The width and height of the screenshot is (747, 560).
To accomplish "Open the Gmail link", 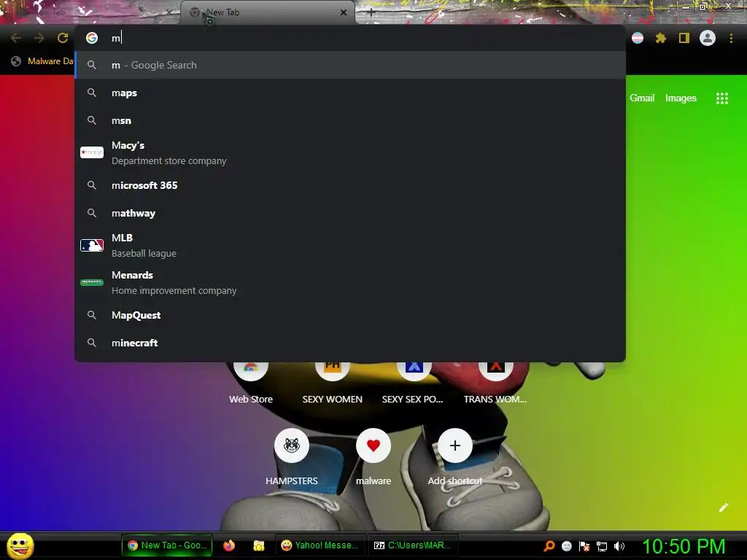I will pyautogui.click(x=642, y=98).
